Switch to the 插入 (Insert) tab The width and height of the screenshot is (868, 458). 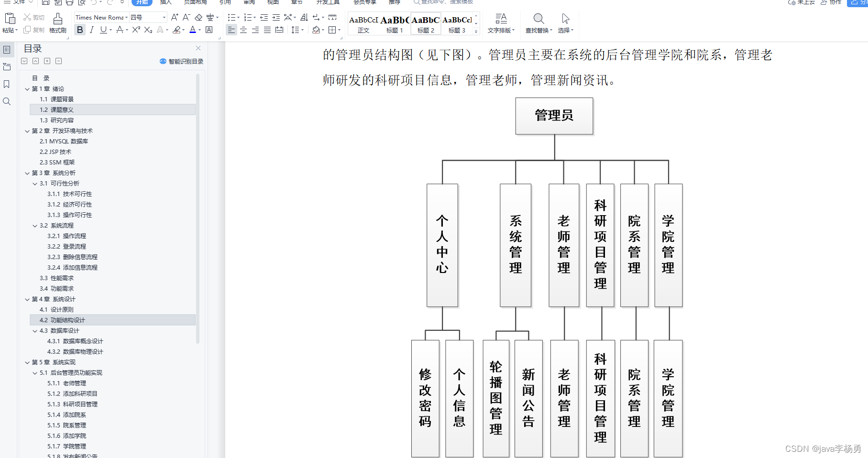pyautogui.click(x=166, y=2)
